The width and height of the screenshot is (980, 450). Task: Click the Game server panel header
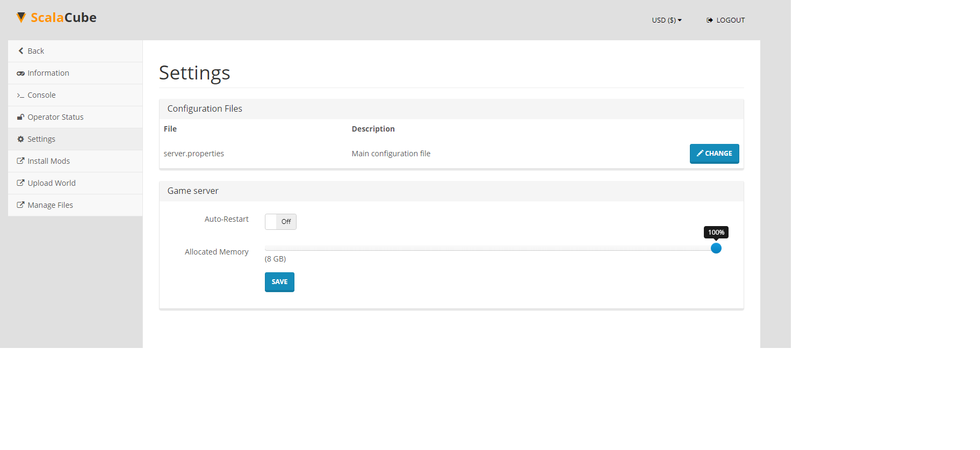pos(451,191)
